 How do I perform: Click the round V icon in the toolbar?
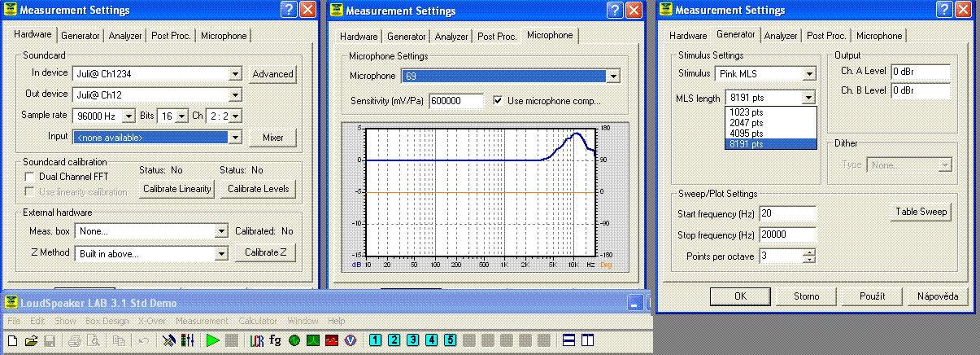point(350,340)
